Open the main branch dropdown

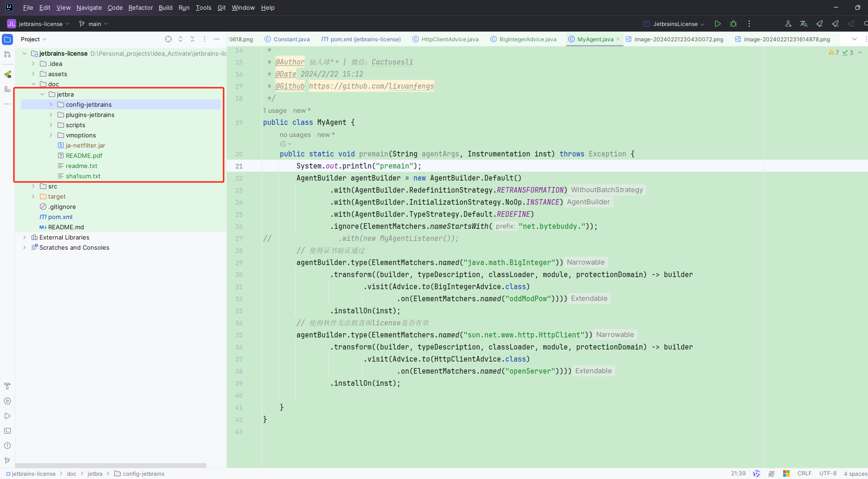click(x=94, y=24)
